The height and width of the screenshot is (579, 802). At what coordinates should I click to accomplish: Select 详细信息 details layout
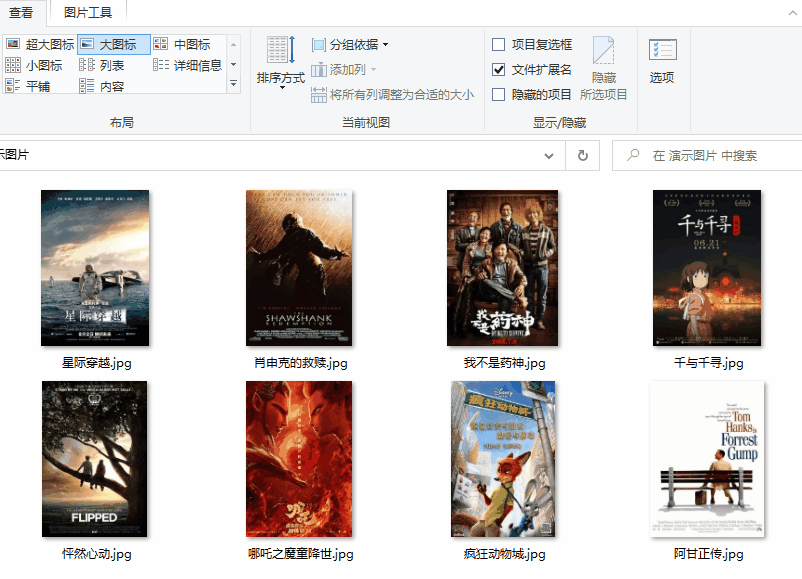click(x=188, y=65)
